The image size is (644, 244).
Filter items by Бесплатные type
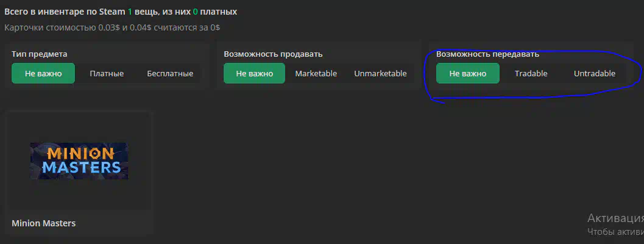(x=170, y=73)
